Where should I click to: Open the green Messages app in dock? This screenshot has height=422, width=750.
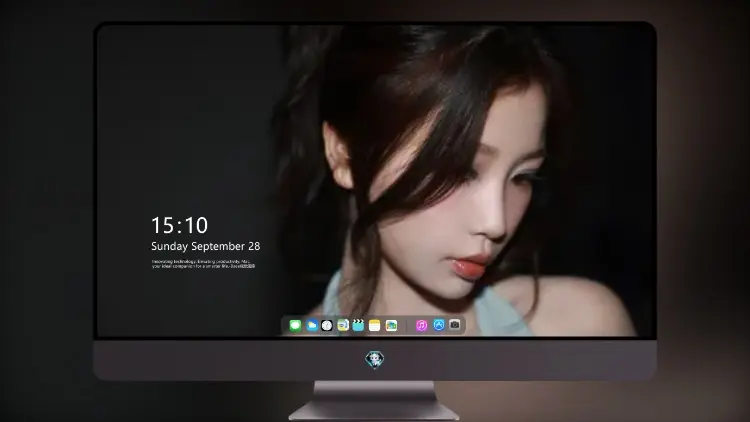coord(295,325)
